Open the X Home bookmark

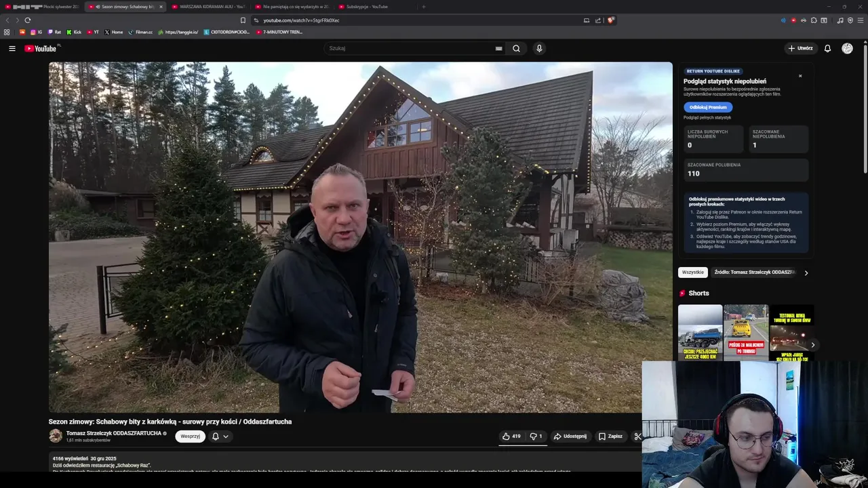click(x=114, y=32)
